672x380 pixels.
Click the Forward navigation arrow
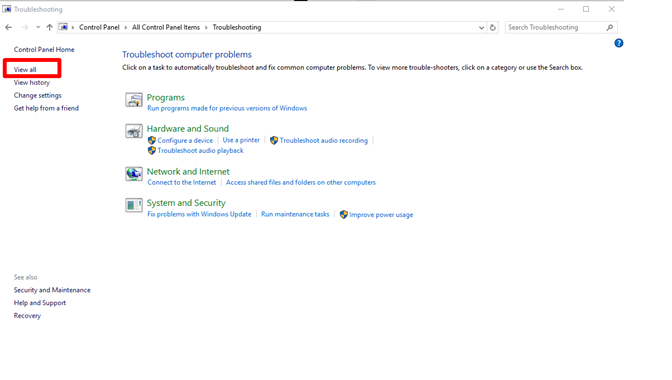click(25, 27)
